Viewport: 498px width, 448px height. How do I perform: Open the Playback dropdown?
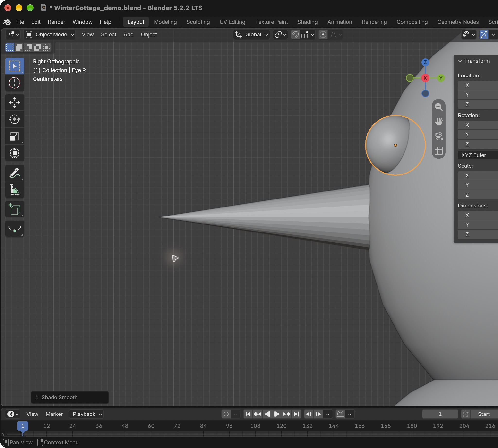pyautogui.click(x=86, y=414)
